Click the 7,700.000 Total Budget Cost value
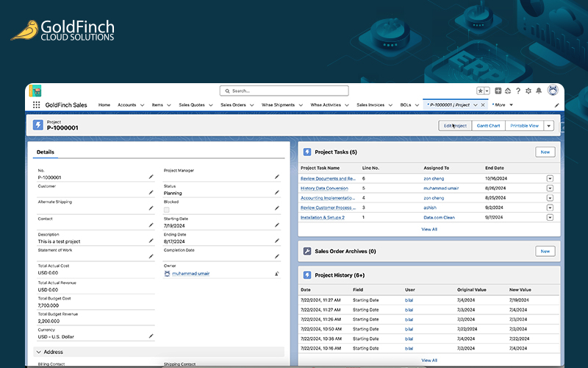The image size is (588, 368). (x=49, y=305)
